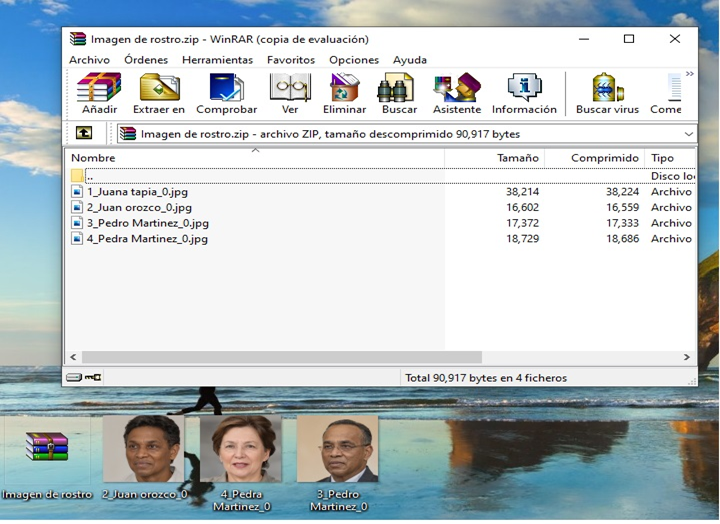
Task: Go up one folder level icon
Action: point(84,133)
